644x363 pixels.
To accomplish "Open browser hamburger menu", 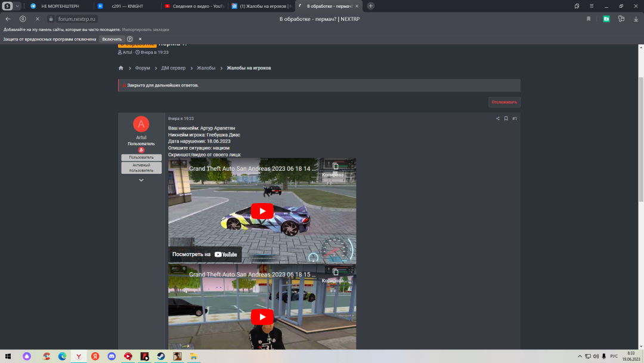I will point(592,6).
